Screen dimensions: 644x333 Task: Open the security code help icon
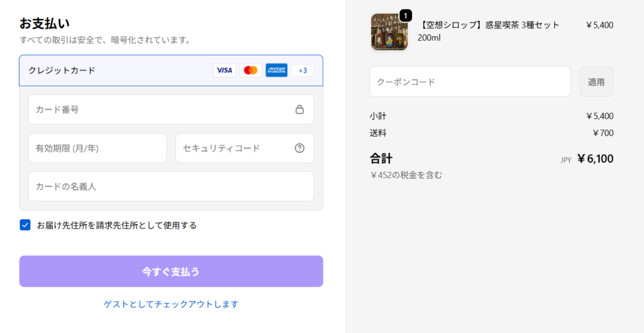tap(299, 149)
